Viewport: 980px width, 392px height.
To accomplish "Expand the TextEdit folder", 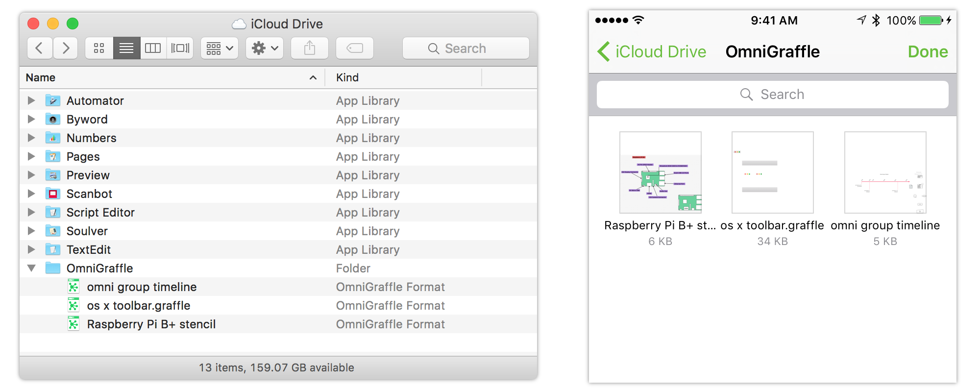I will 31,249.
